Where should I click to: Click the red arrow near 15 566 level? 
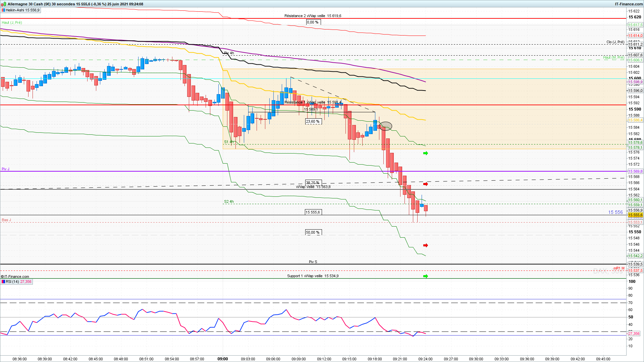(x=426, y=184)
